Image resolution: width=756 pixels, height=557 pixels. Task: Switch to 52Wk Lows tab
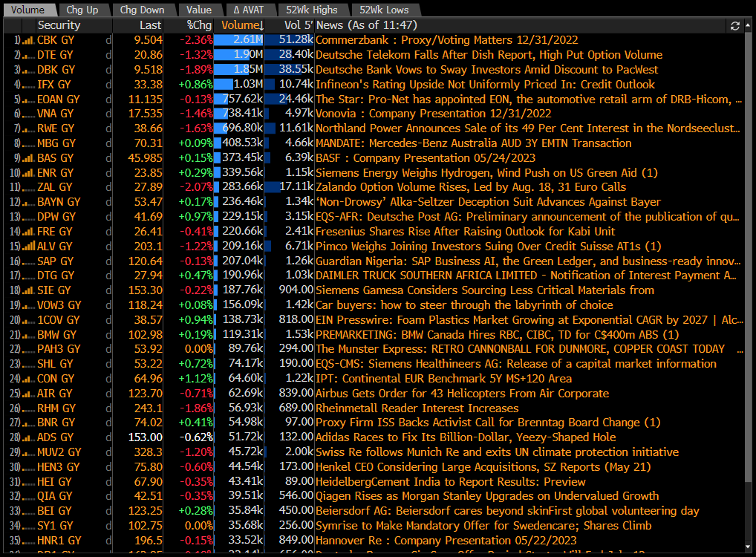coord(384,10)
